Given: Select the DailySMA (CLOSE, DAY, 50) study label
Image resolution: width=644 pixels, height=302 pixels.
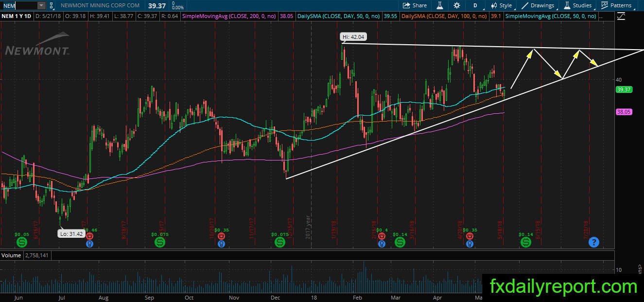Looking at the screenshot, I should pyautogui.click(x=339, y=16).
